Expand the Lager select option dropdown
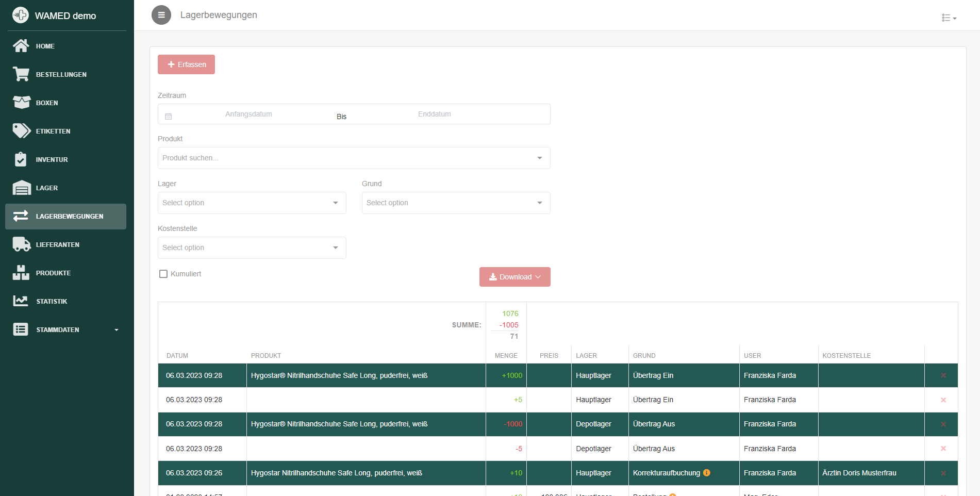The image size is (980, 496). (x=252, y=203)
